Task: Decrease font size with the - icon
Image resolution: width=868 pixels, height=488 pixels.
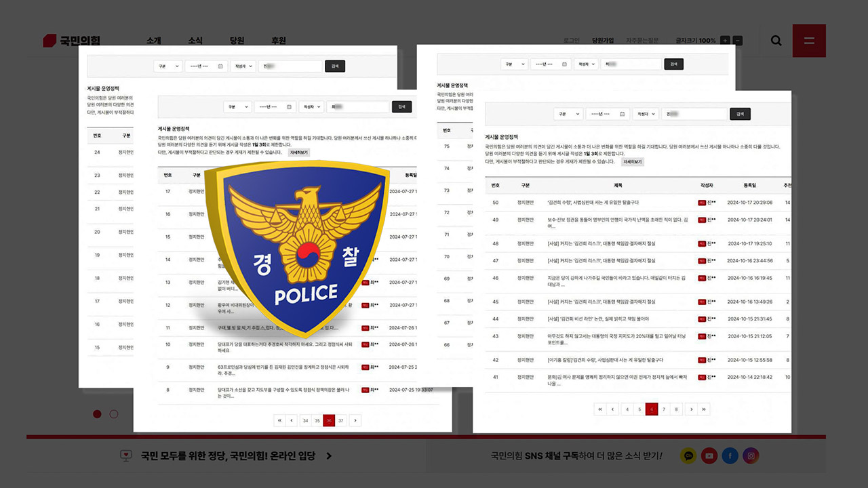Action: [738, 40]
